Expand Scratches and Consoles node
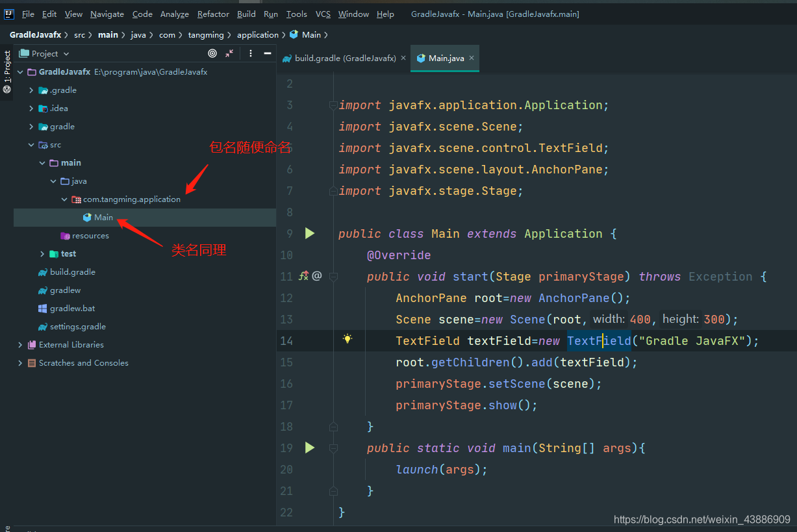Screen dimensions: 797x532 pyautogui.click(x=21, y=363)
